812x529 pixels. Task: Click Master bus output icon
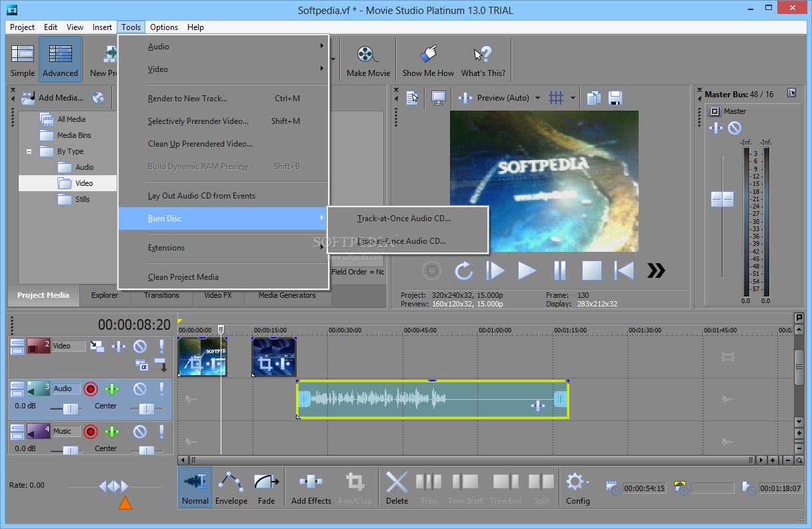pos(714,111)
